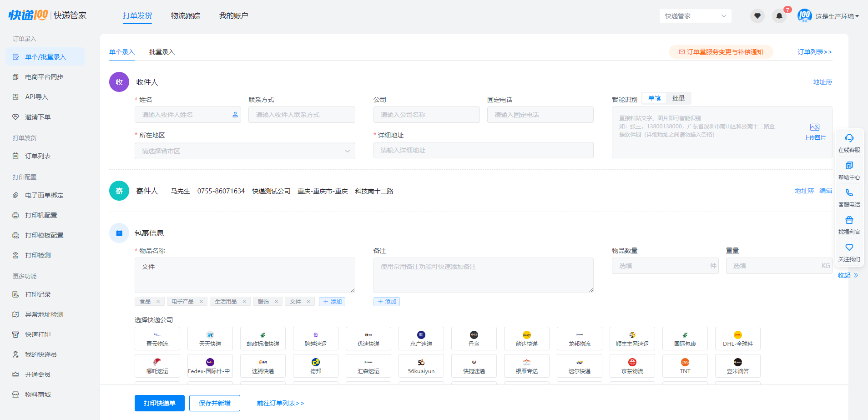Select 顺丰丰网速运 courier

[x=632, y=339]
